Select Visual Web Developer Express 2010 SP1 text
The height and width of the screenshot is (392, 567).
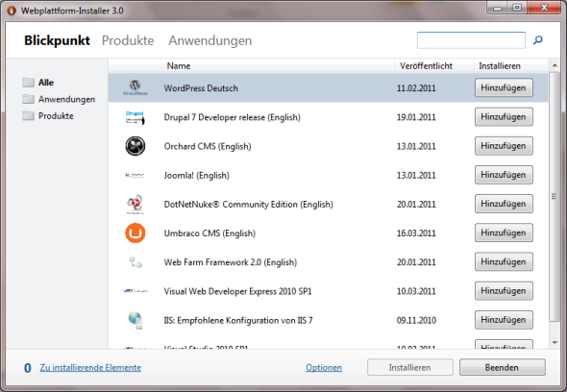pos(237,291)
